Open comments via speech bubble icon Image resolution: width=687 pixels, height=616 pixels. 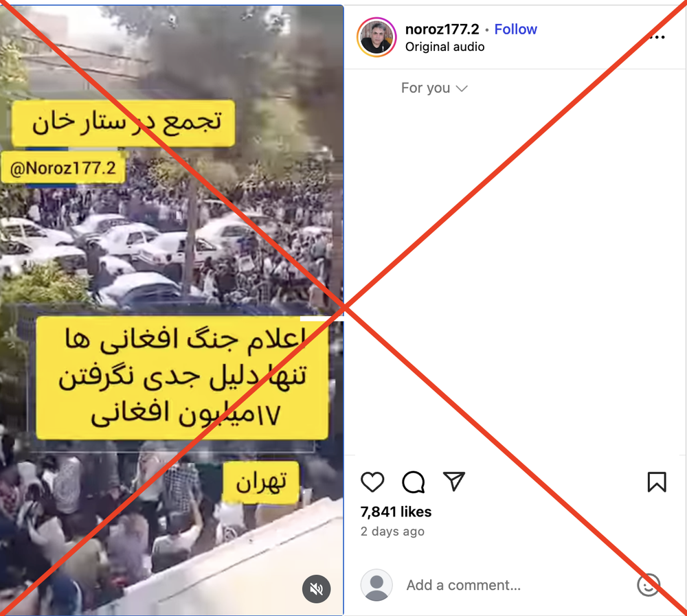point(413,482)
